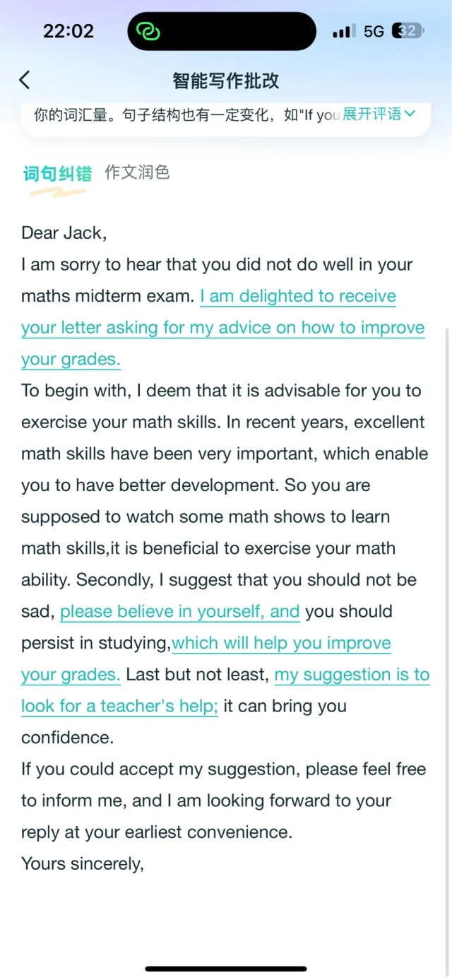Expand the comment with 展开评语
Viewport: 452px width, 980px height.
coord(371,114)
